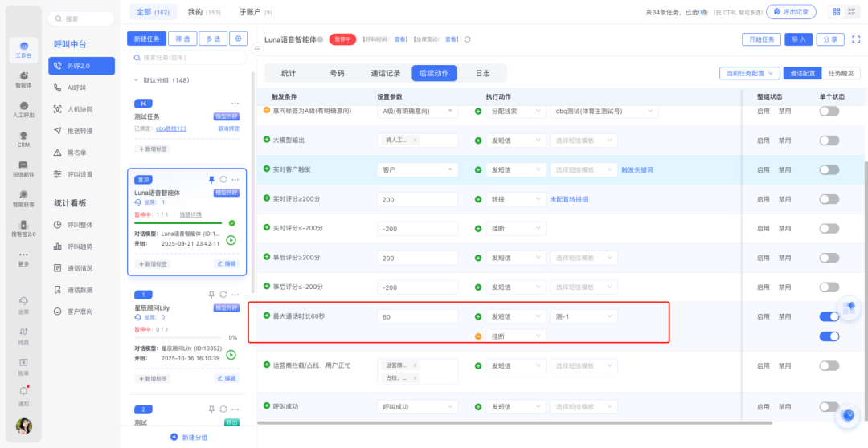Click the gear settings icon beside 多选

click(x=238, y=39)
